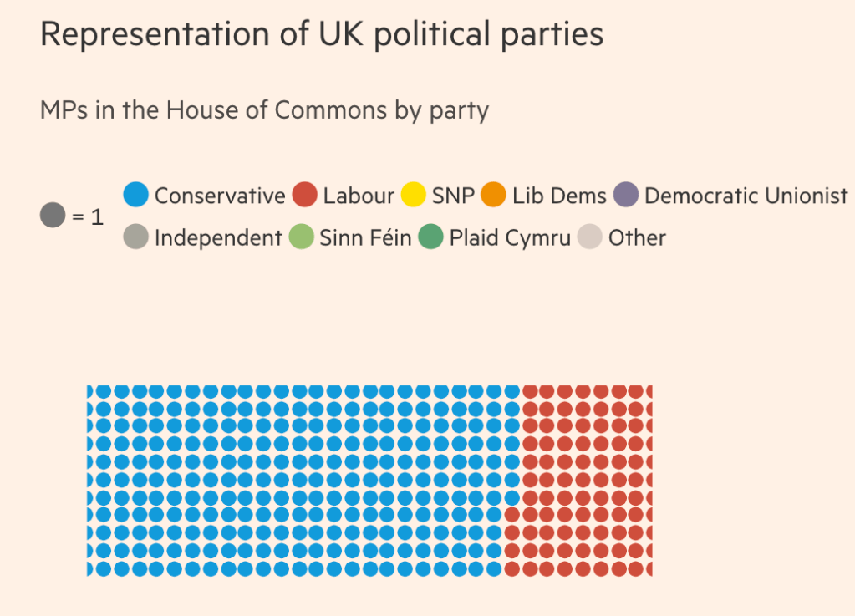The height and width of the screenshot is (616, 855).
Task: Click the Independent grey legend dot
Action: pyautogui.click(x=136, y=237)
